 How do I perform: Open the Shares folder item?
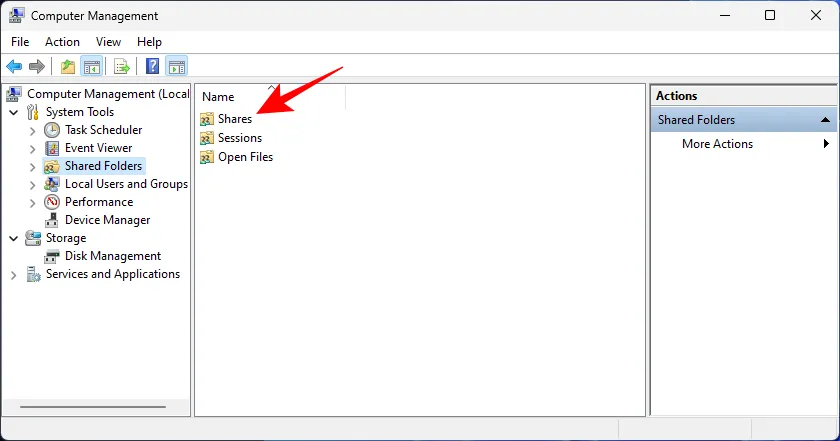tap(234, 119)
